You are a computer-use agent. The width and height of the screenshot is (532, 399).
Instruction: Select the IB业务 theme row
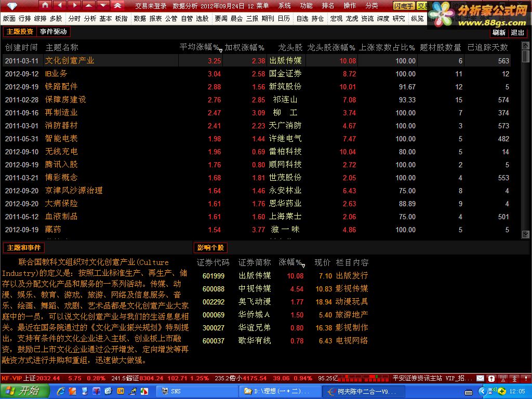point(257,74)
